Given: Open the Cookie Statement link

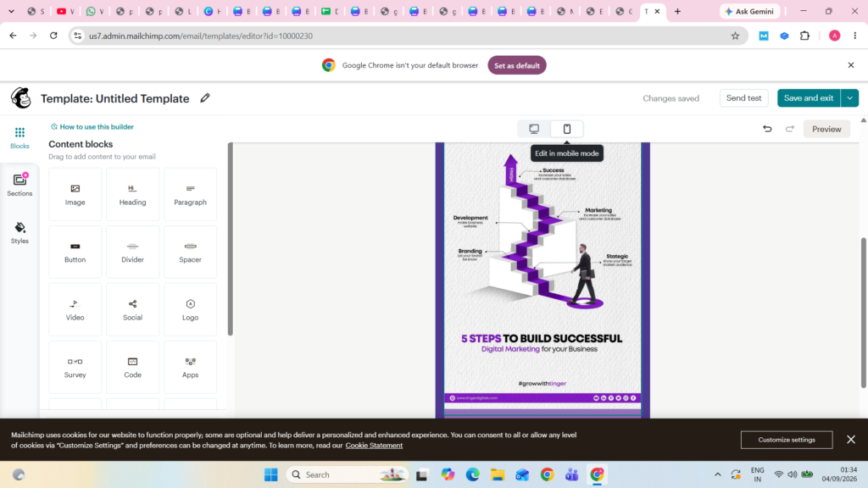Looking at the screenshot, I should coord(374,446).
